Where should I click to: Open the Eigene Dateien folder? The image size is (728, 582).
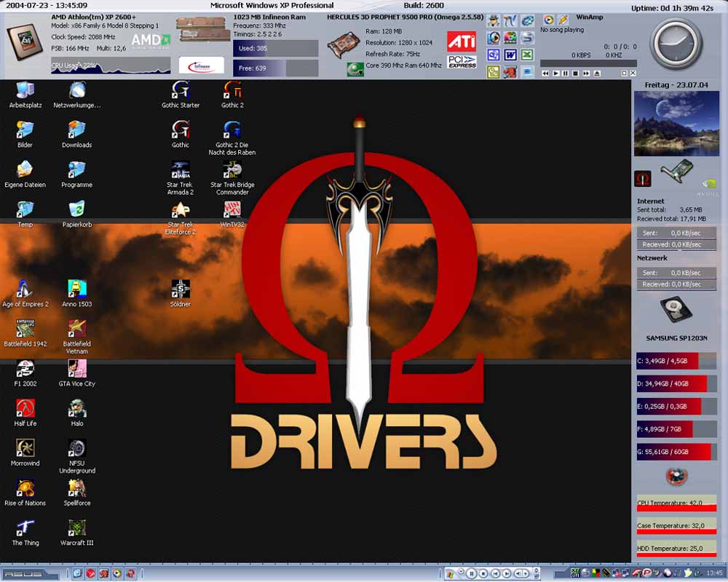coord(25,175)
